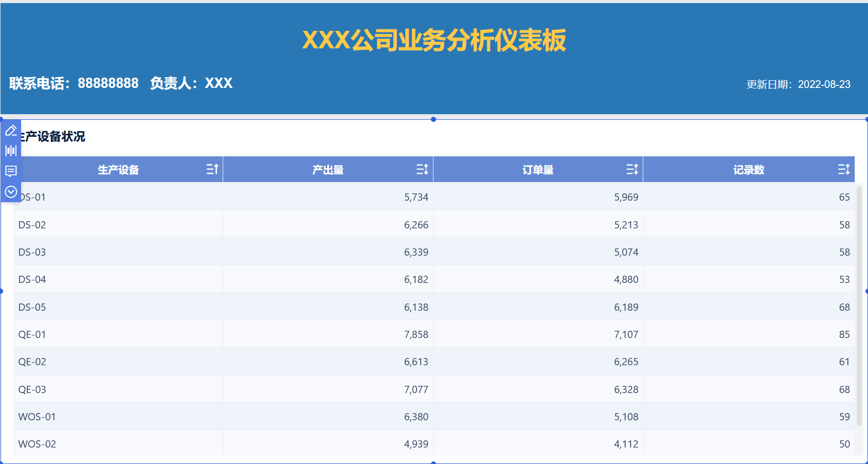This screenshot has width=868, height=464.
Task: Select output value 4,939
Action: [x=416, y=444]
